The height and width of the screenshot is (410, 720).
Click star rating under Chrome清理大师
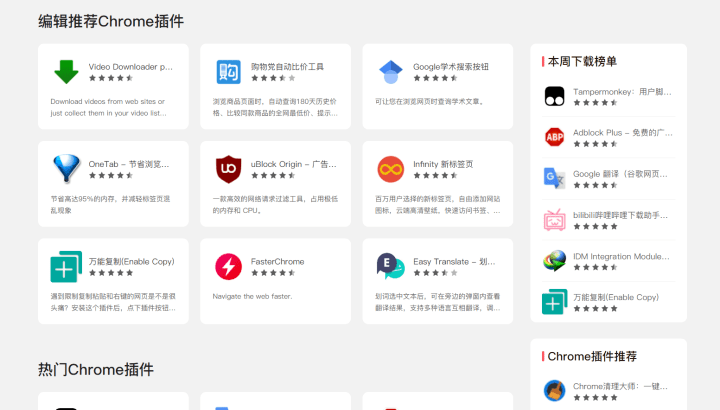(x=595, y=397)
